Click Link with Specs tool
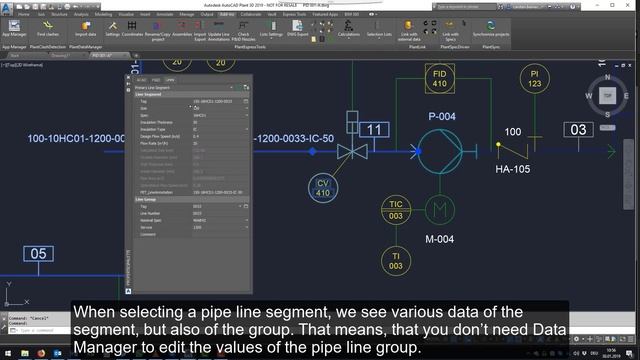640x360 pixels. click(450, 31)
